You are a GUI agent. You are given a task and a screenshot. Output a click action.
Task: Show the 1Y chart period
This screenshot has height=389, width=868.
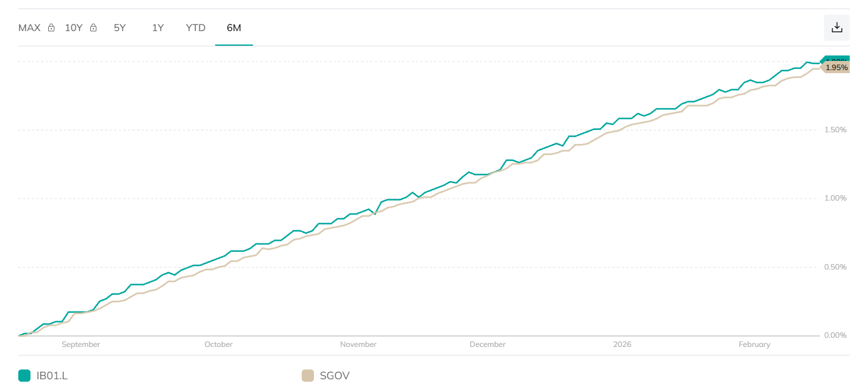[x=158, y=28]
